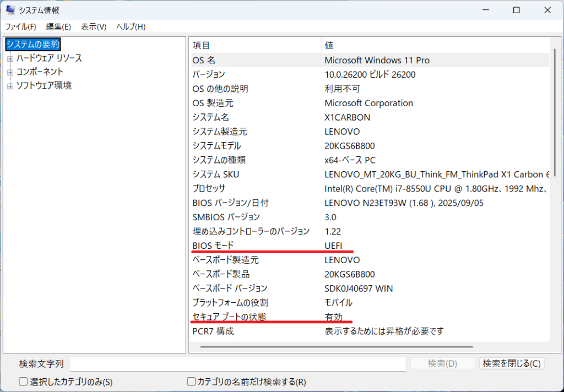Click the System Information app icon in title bar

coord(10,10)
